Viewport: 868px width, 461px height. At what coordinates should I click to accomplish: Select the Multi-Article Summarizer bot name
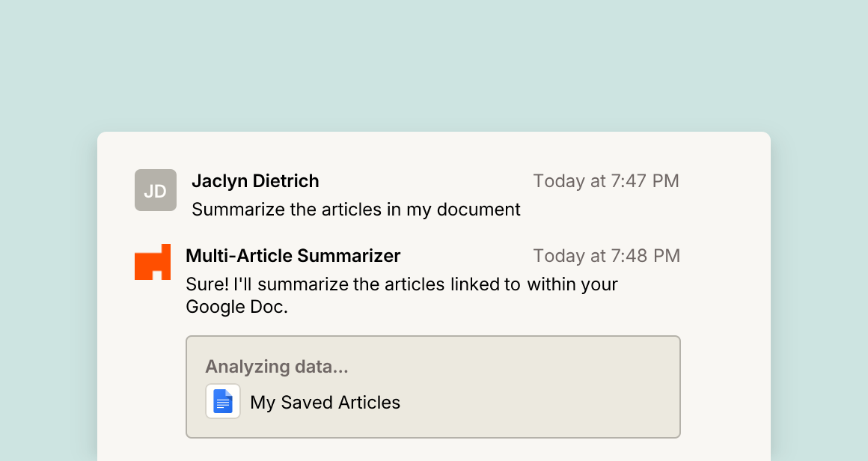pyautogui.click(x=293, y=256)
